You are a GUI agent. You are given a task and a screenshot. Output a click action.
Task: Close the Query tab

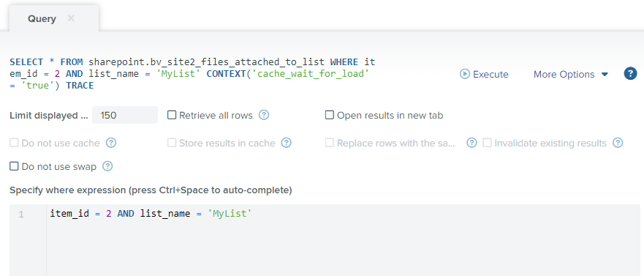coord(71,18)
